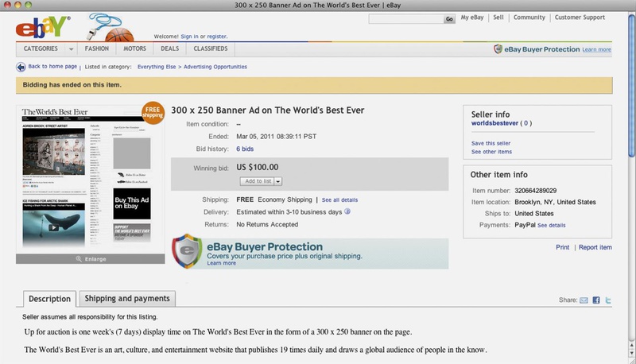This screenshot has height=364, width=636.
Task: Click the listing preview thumbnail image
Action: coord(91,180)
